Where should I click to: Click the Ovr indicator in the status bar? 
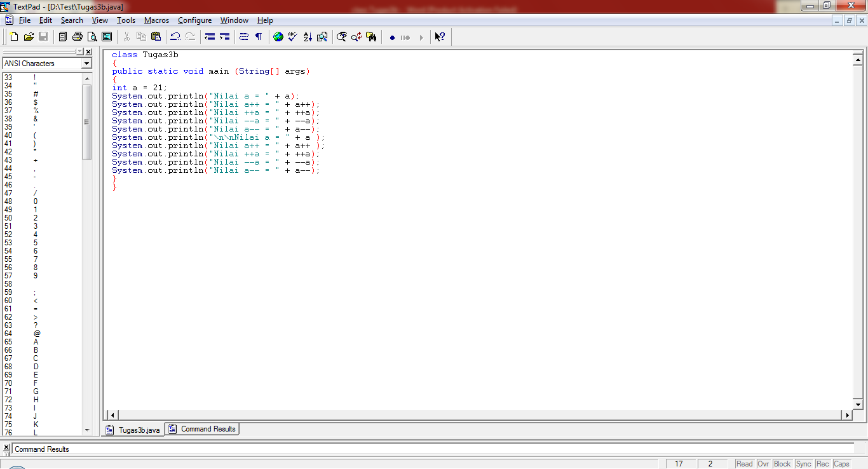coord(763,464)
